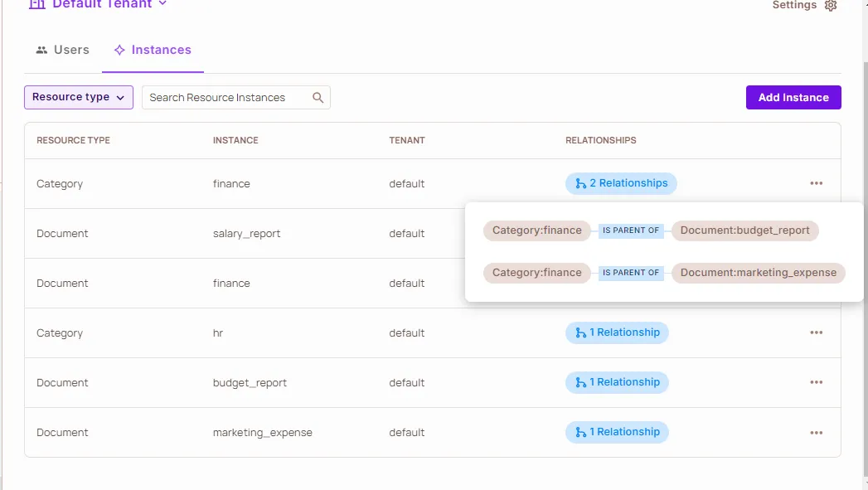Select the Instances tab
868x490 pixels.
click(153, 51)
